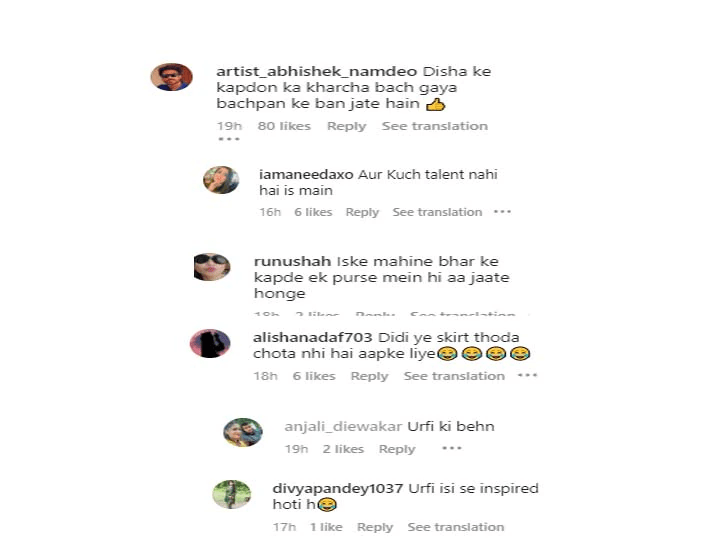Open anjali_diewakar's profile picture
This screenshot has width=720, height=540.
(243, 433)
